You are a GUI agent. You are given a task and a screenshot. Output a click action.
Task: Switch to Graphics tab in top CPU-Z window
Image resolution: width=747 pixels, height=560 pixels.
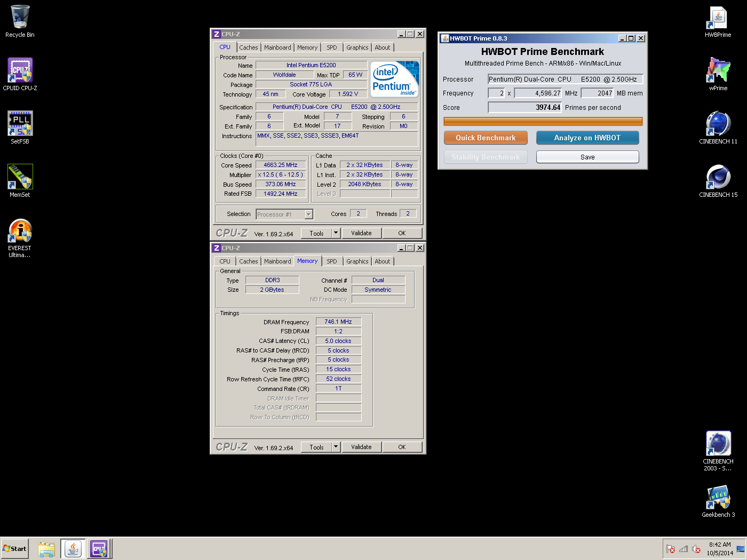tap(357, 47)
